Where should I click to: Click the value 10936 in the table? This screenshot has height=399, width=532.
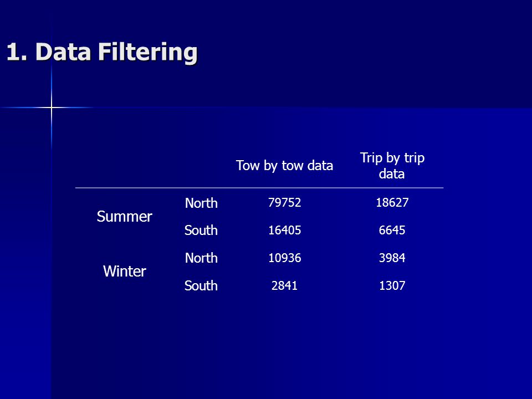(284, 258)
